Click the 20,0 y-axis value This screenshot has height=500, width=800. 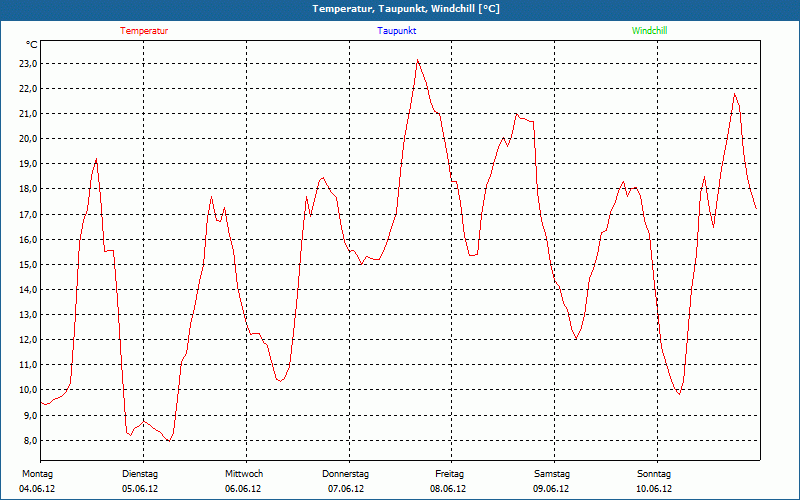28,139
